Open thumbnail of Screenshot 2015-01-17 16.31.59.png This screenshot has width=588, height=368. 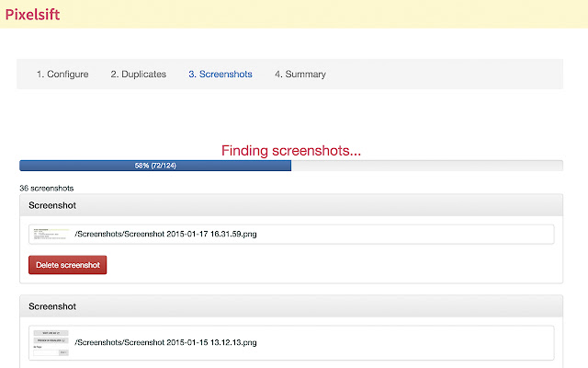(x=51, y=234)
